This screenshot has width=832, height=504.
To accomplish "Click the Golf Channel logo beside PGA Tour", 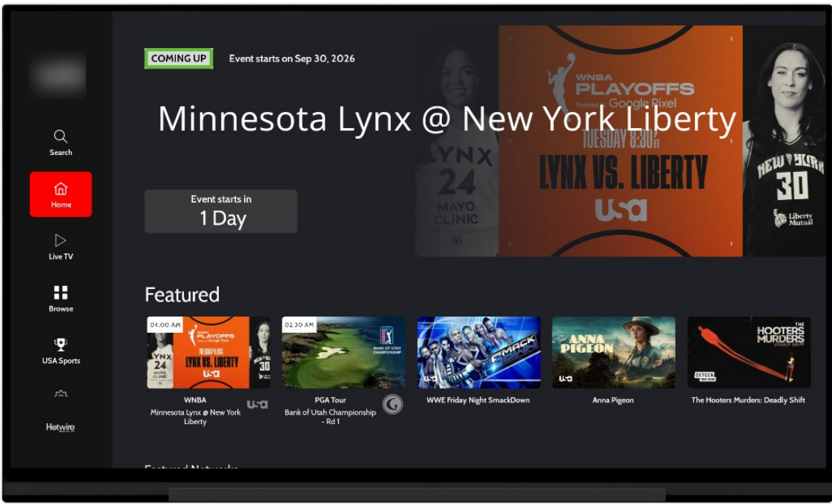I will (393, 405).
